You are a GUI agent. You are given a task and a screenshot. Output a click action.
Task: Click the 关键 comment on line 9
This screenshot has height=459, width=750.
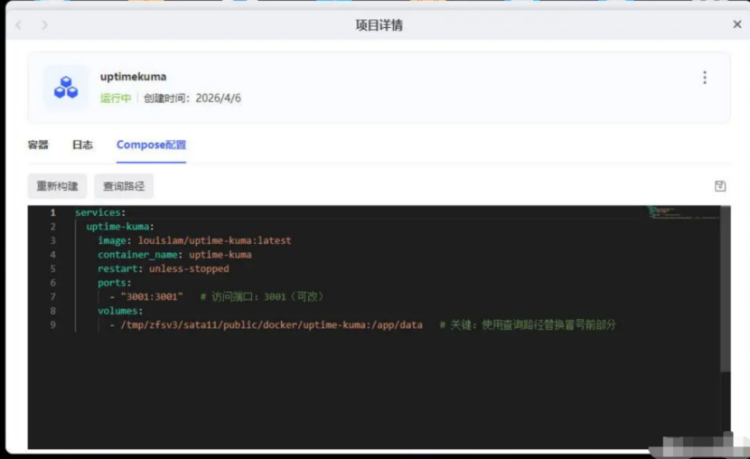528,325
